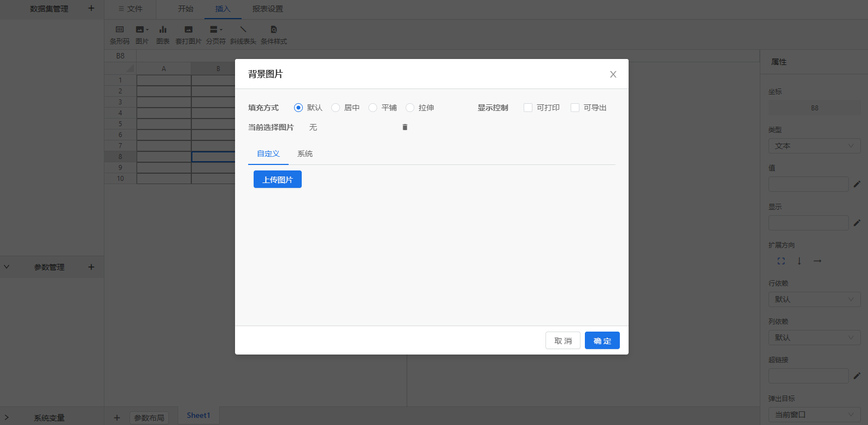This screenshot has height=425, width=868.
Task: Select the 斜线表头 diagonal header tool
Action: click(243, 35)
